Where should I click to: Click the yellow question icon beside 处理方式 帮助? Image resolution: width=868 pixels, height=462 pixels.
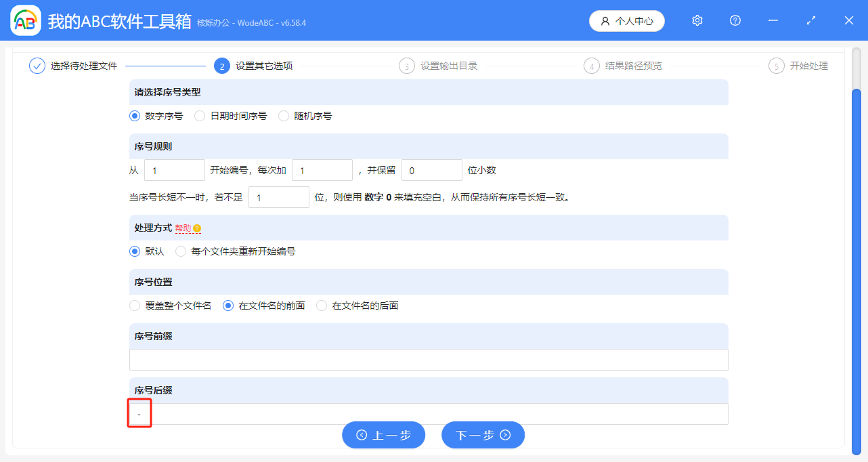click(x=196, y=228)
